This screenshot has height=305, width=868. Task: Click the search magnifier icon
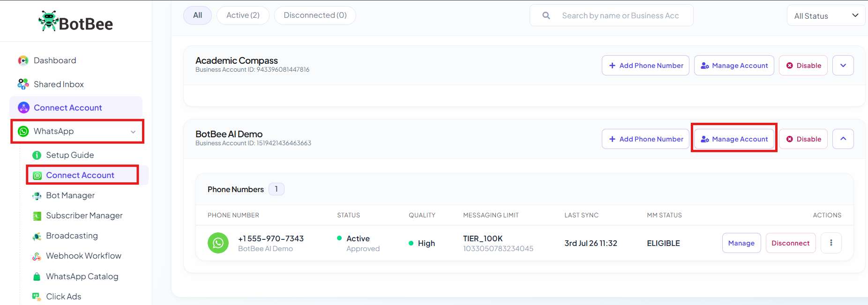point(546,15)
